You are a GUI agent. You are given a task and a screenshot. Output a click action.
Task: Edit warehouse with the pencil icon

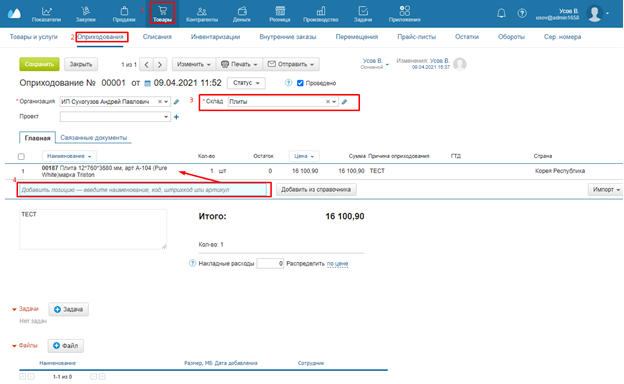click(x=345, y=102)
